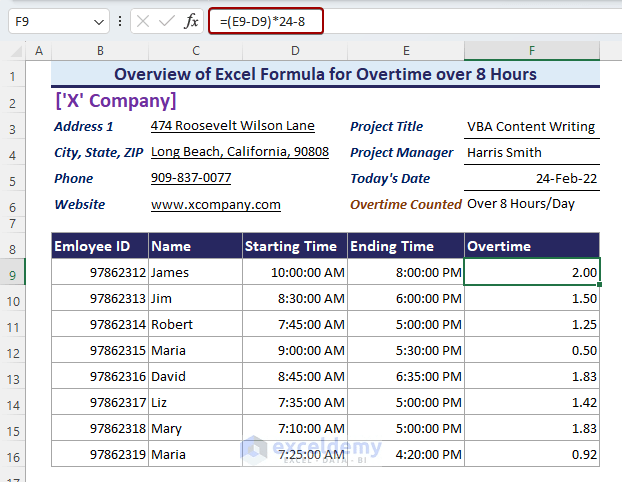Select employee ID 97862319

tap(100, 454)
